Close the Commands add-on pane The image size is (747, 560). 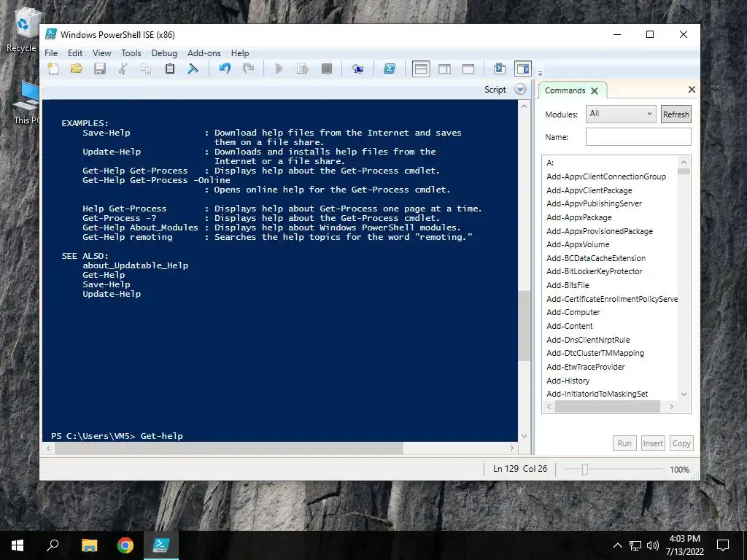[x=692, y=90]
